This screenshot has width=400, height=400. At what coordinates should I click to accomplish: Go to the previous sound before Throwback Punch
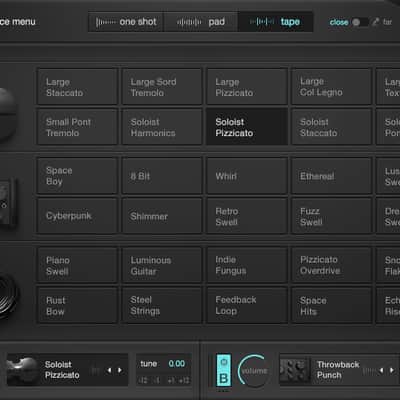[x=381, y=370]
